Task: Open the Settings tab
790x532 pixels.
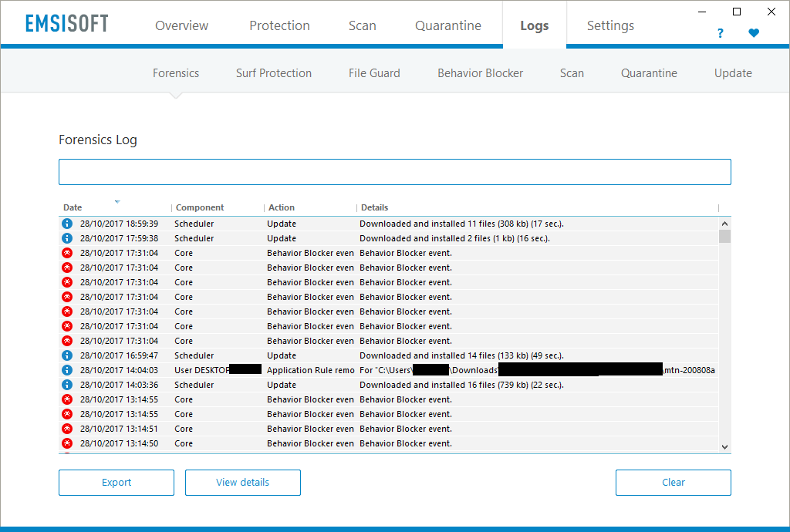Action: [610, 25]
